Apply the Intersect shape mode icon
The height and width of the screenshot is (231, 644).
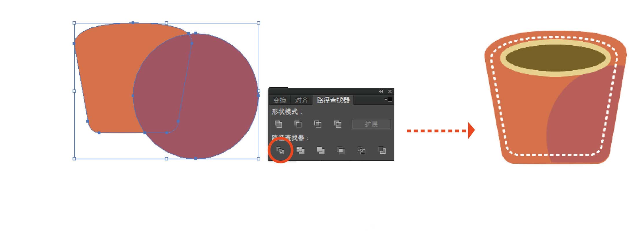coord(318,124)
